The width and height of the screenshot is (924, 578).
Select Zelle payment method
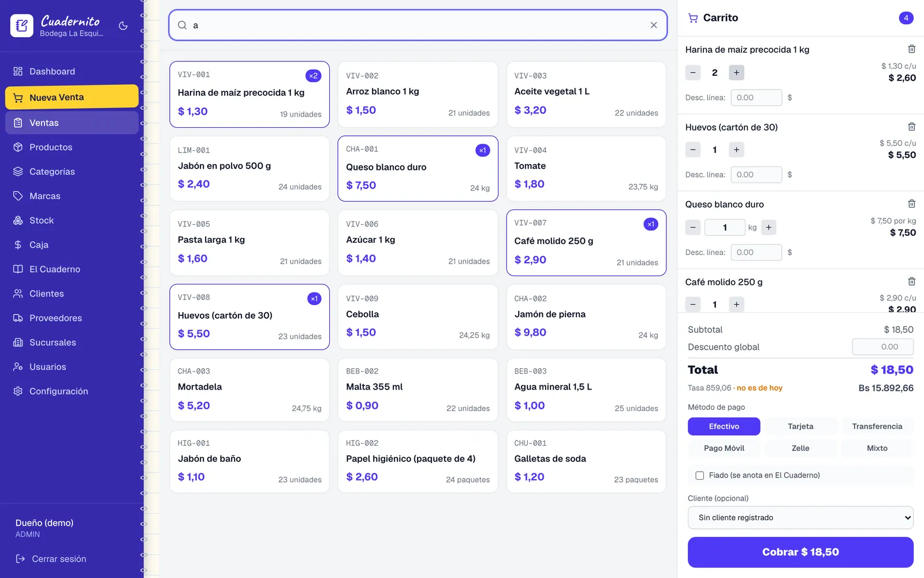[800, 448]
